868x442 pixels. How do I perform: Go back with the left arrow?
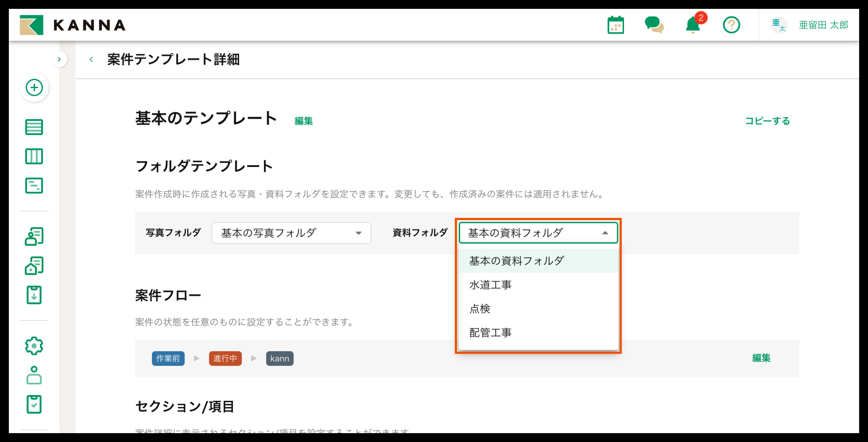[x=91, y=60]
